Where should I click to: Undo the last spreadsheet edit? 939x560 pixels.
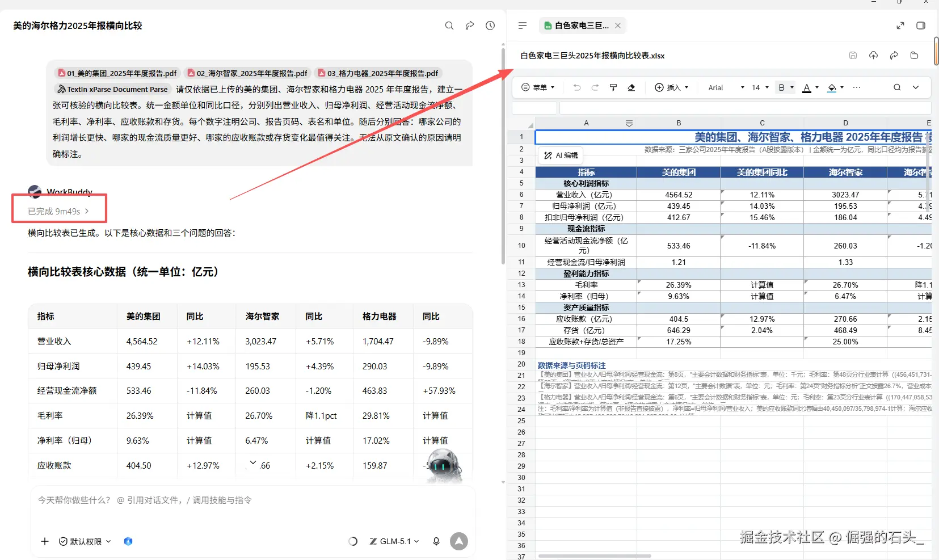pyautogui.click(x=577, y=87)
